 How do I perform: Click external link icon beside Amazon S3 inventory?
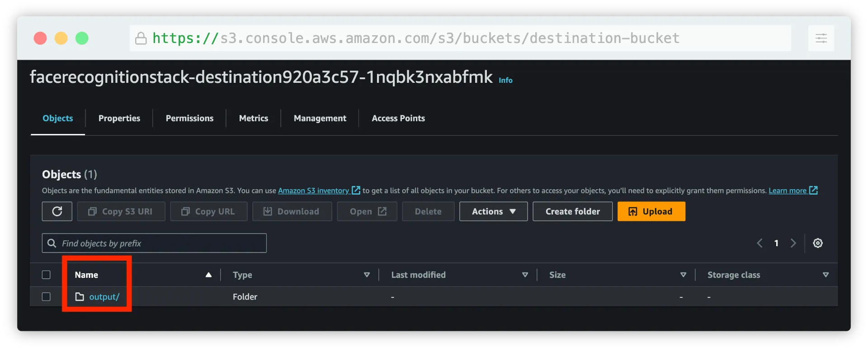(x=356, y=190)
